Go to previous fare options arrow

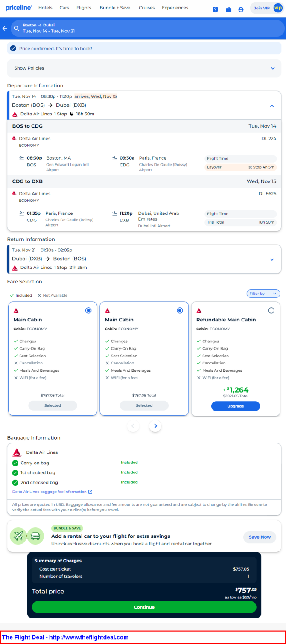[x=133, y=425]
